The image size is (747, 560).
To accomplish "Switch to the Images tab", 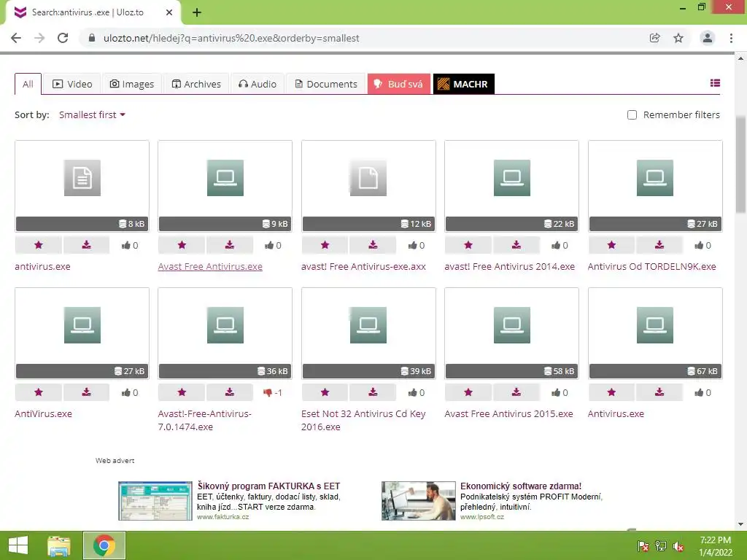I will [x=132, y=84].
